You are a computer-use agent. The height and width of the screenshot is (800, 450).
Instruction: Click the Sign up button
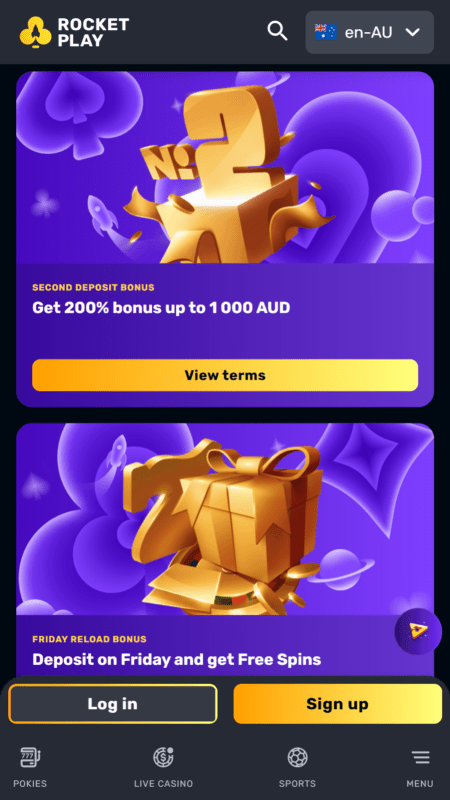(338, 704)
